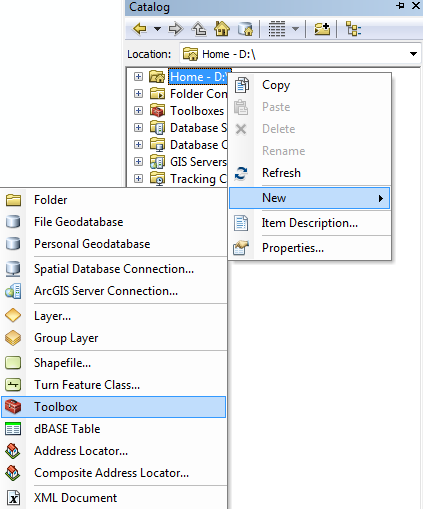Click the Connect To Folder icon

[x=322, y=29]
